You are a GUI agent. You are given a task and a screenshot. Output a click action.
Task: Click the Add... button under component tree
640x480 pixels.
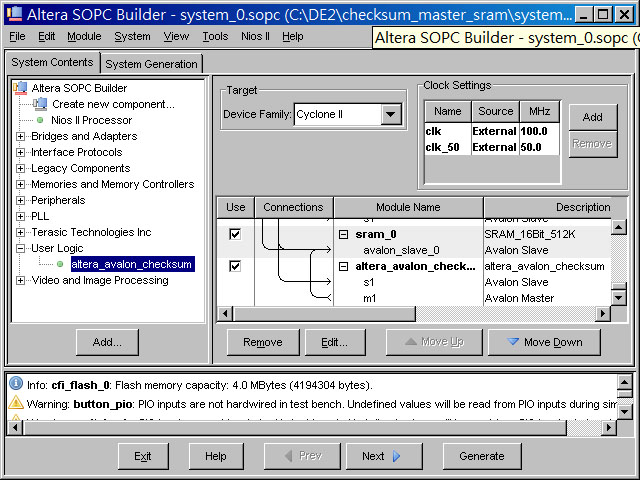coord(107,342)
